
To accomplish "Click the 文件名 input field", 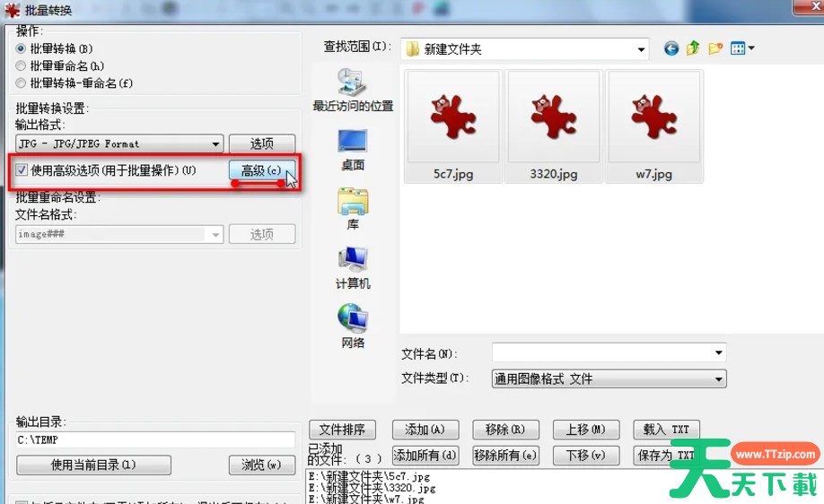I will (x=601, y=352).
